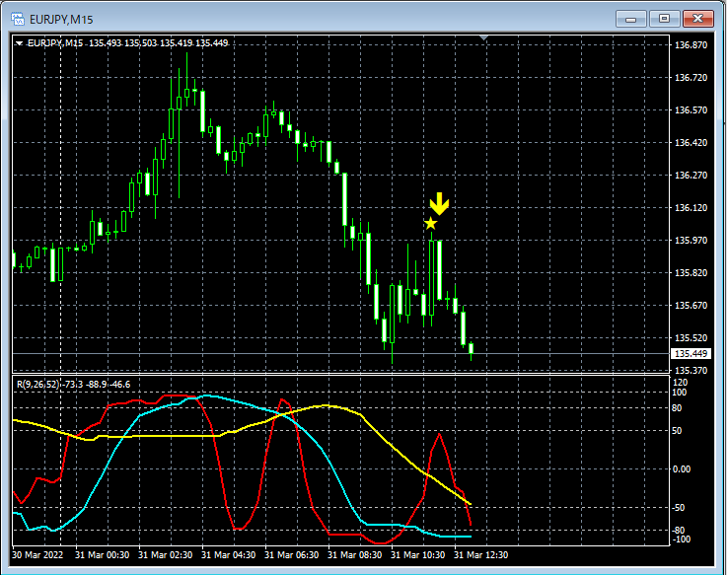Click the EURJPY,M15 chart window icon

[x=18, y=19]
